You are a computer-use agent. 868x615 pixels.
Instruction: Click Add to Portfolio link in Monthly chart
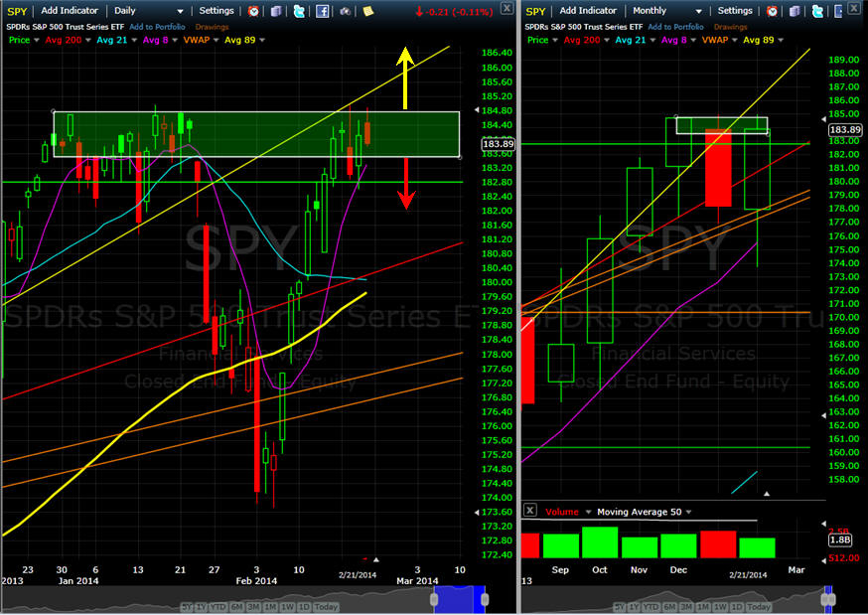coord(676,27)
